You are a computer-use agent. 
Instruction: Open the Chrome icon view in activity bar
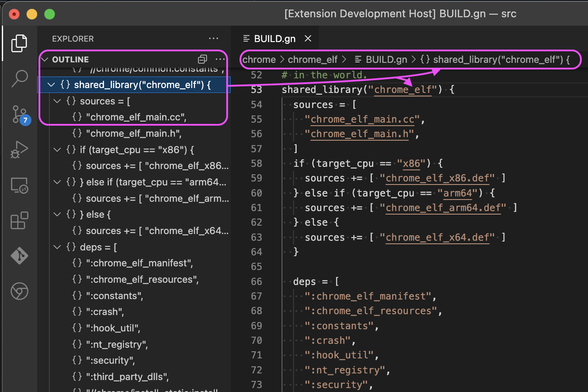(19, 291)
